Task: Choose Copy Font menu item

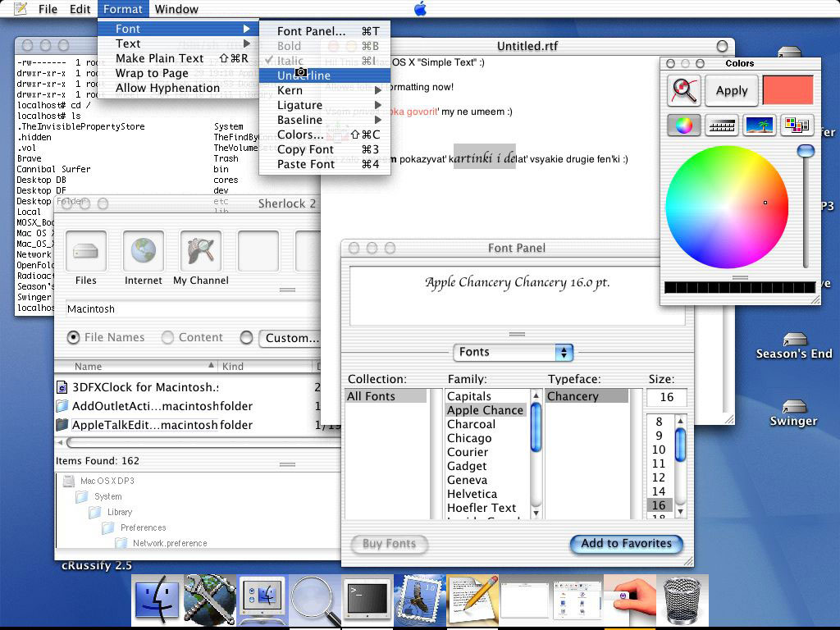Action: coord(325,149)
